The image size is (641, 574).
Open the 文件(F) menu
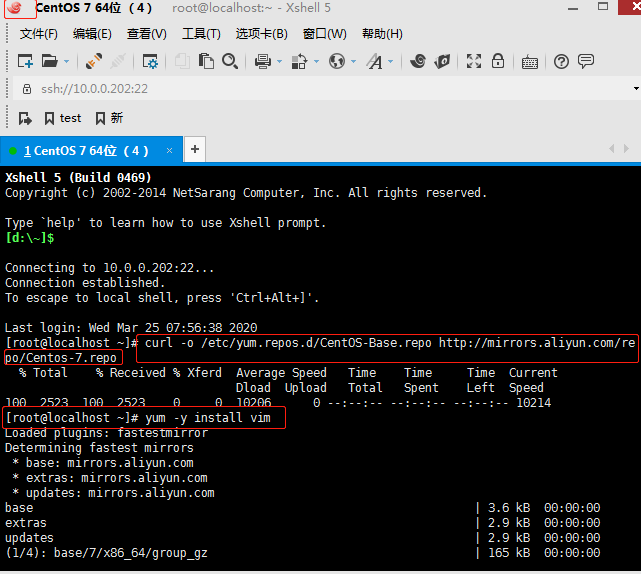(x=39, y=34)
